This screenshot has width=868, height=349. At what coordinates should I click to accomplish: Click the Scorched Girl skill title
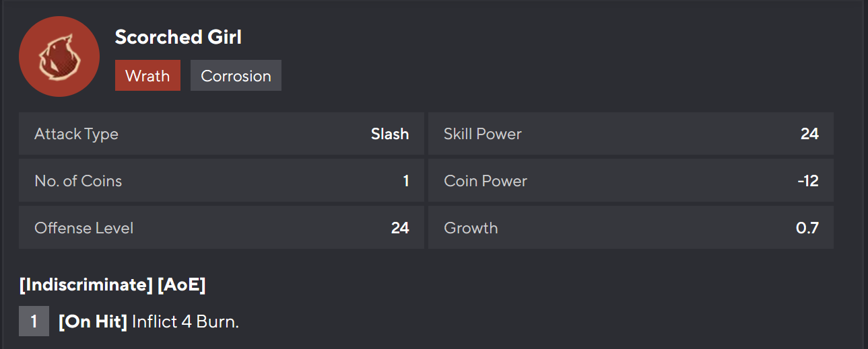pos(178,38)
